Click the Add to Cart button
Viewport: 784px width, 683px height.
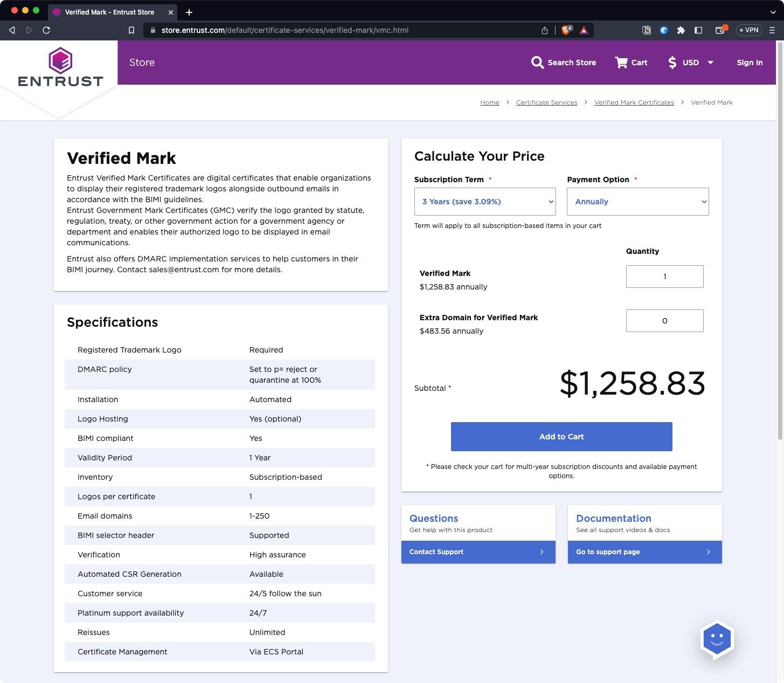[x=561, y=437]
